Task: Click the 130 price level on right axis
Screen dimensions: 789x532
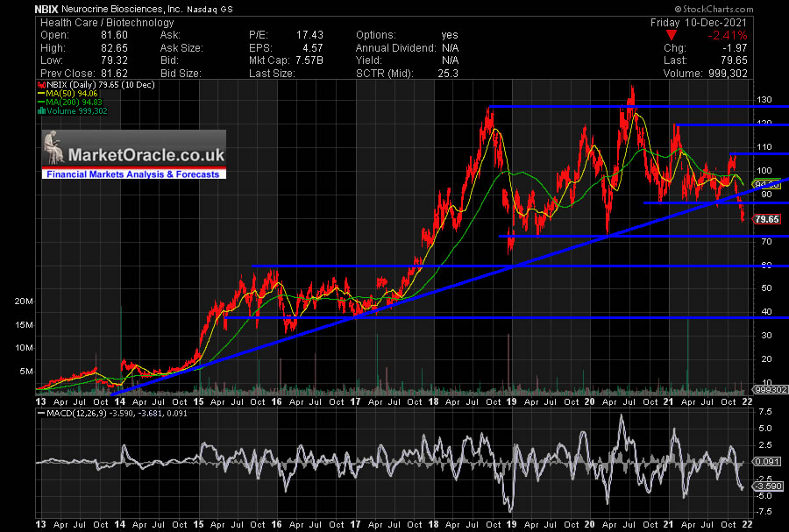Action: [766, 99]
